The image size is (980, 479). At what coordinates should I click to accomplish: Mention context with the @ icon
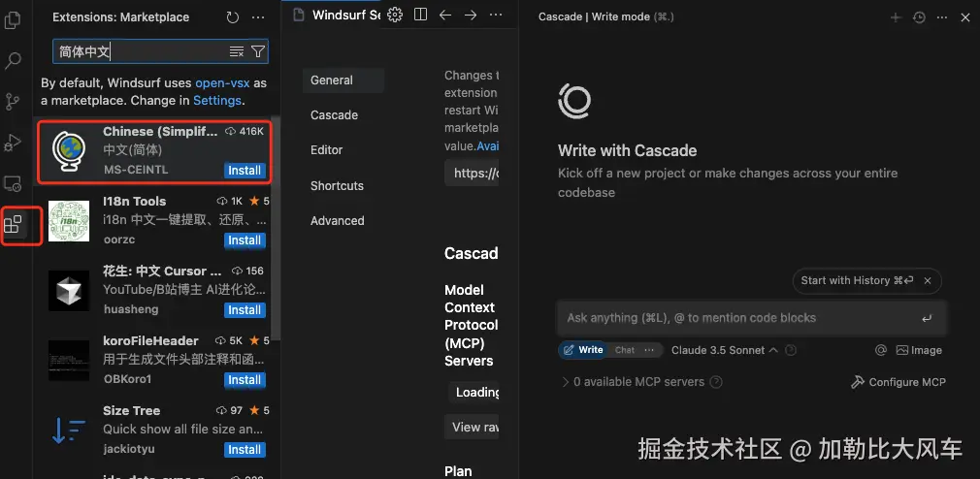click(881, 350)
